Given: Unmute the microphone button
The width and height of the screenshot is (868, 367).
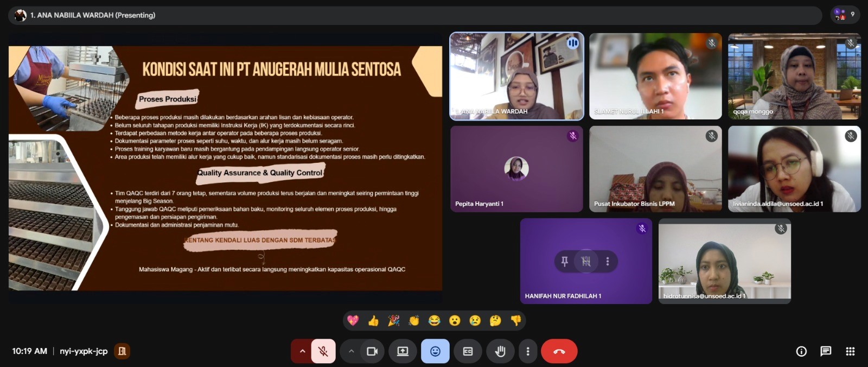Looking at the screenshot, I should [323, 351].
